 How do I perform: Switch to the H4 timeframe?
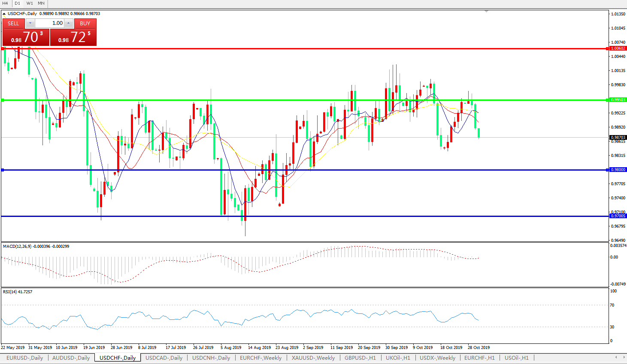pos(6,3)
